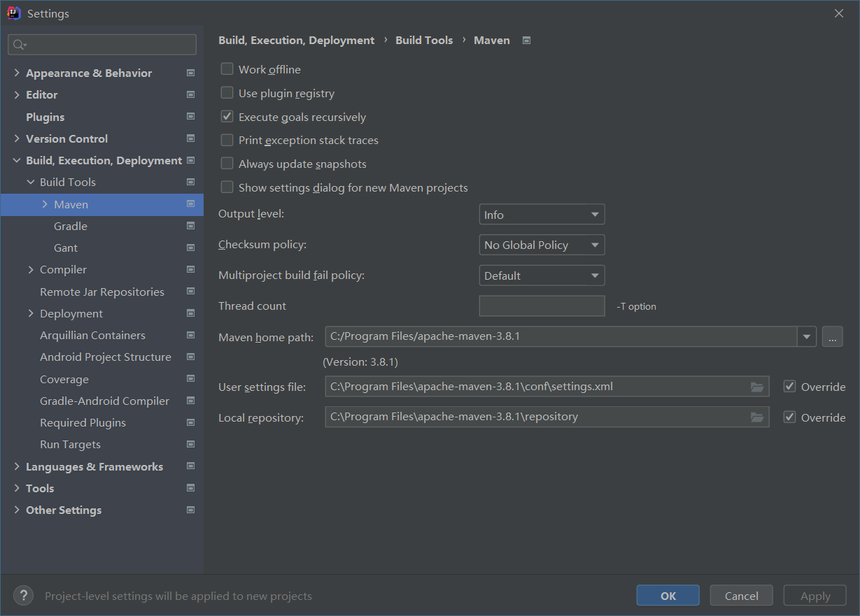The height and width of the screenshot is (616, 860).
Task: Click folder icon in User settings file field
Action: point(756,387)
